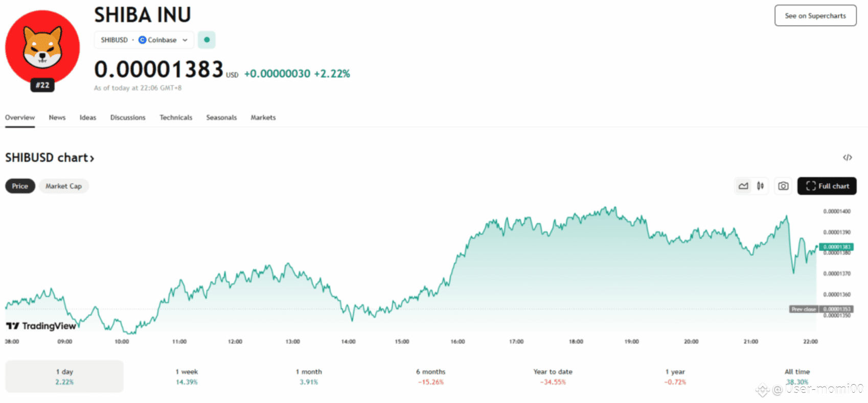The height and width of the screenshot is (403, 868).
Task: Select the candlestick chart style icon
Action: coord(761,186)
